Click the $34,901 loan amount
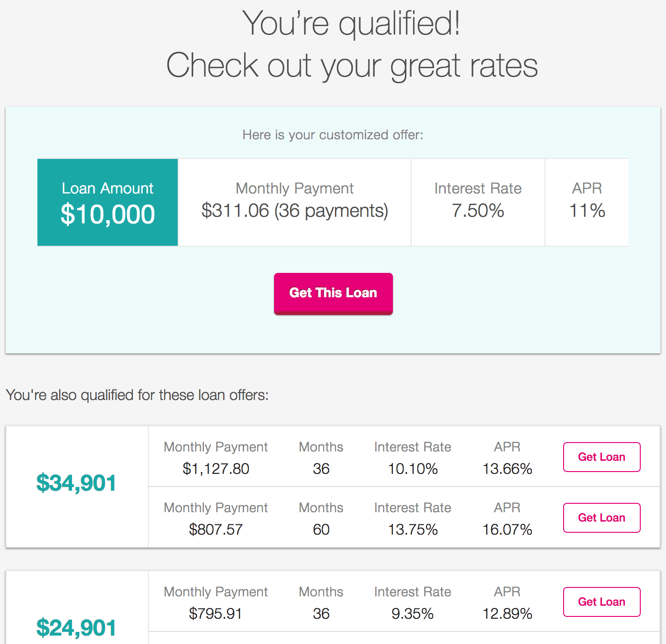The width and height of the screenshot is (666, 644). tap(76, 483)
